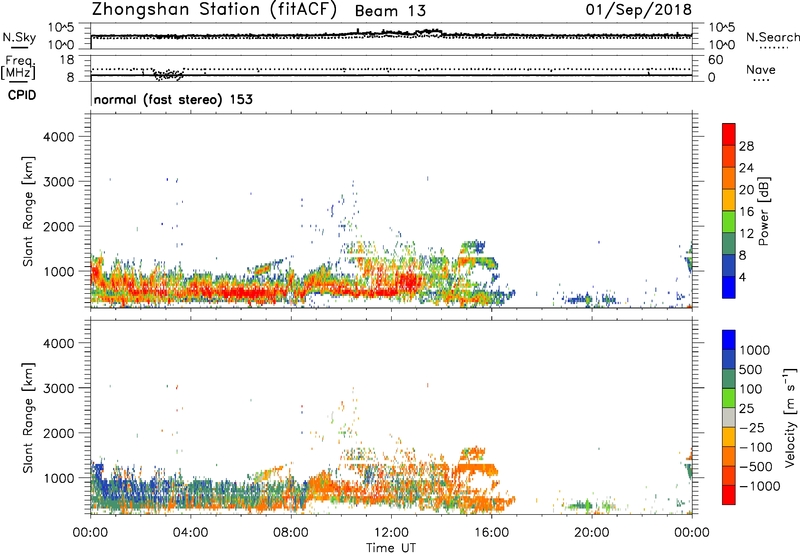This screenshot has height=554, width=800.
Task: Click the 'Velocity [m s-1]' color bar label
Action: tap(790, 417)
